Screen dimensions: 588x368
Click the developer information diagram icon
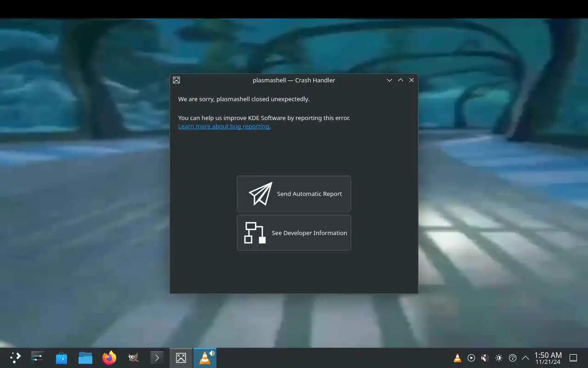point(255,233)
